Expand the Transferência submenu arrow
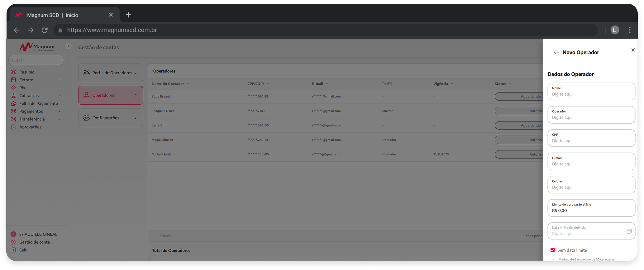This screenshot has width=644, height=270. (60, 119)
